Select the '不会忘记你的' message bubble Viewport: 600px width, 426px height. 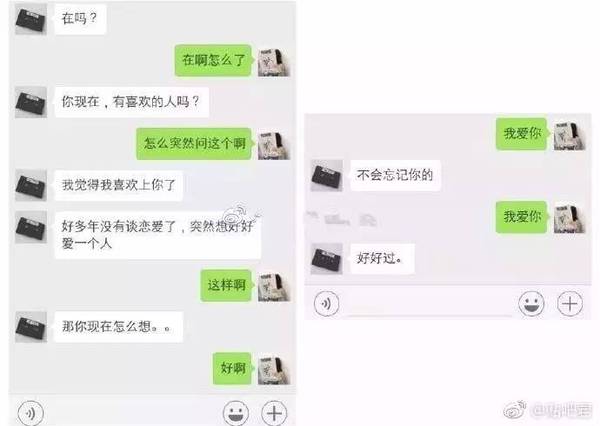pos(395,175)
